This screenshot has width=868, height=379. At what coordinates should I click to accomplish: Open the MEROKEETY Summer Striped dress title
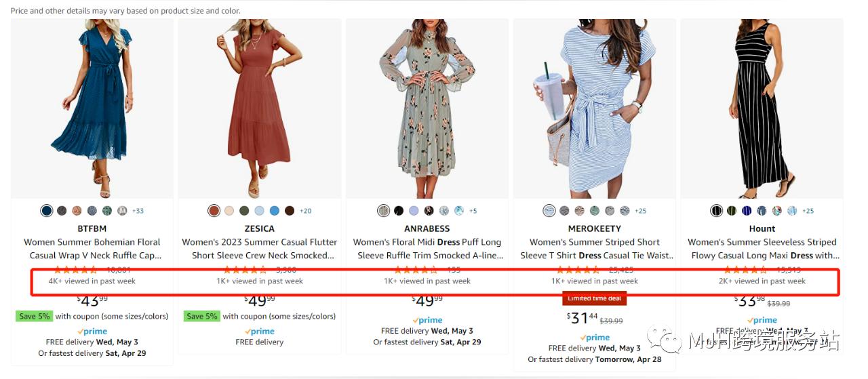pyautogui.click(x=595, y=249)
